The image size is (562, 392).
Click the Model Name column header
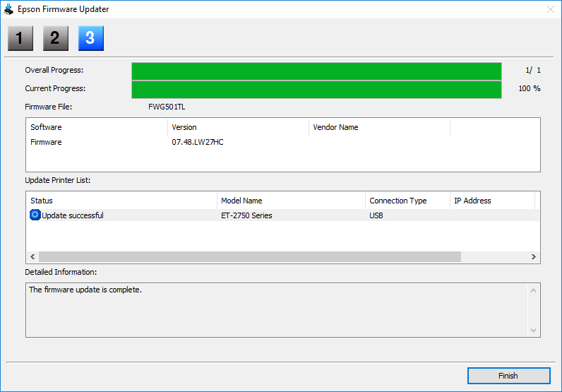pyautogui.click(x=290, y=201)
